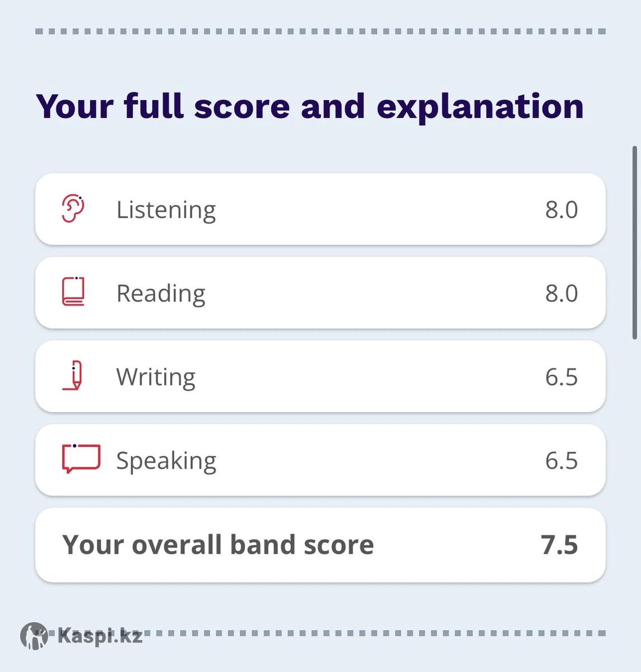Click the pen icon beside Writing

click(73, 376)
